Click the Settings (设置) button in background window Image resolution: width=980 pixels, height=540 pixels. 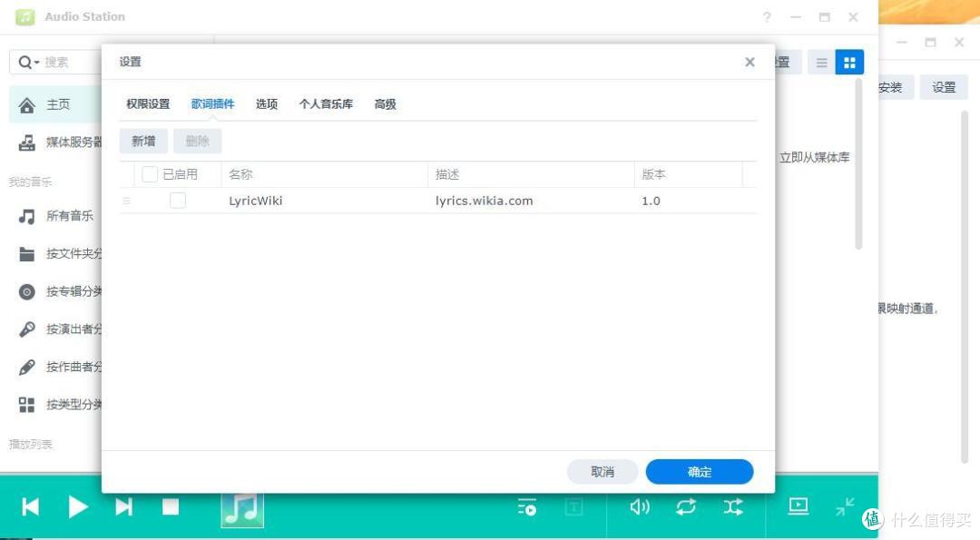click(x=944, y=87)
